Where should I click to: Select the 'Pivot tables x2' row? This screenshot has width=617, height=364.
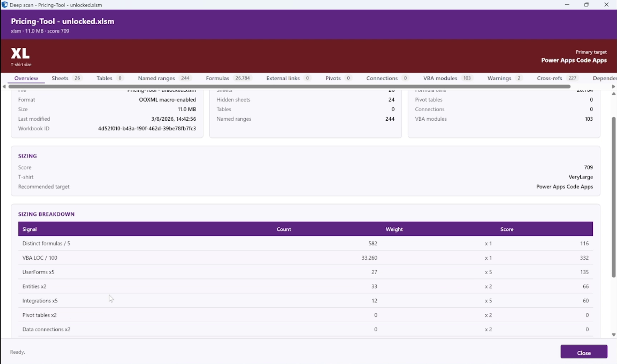[x=306, y=315]
